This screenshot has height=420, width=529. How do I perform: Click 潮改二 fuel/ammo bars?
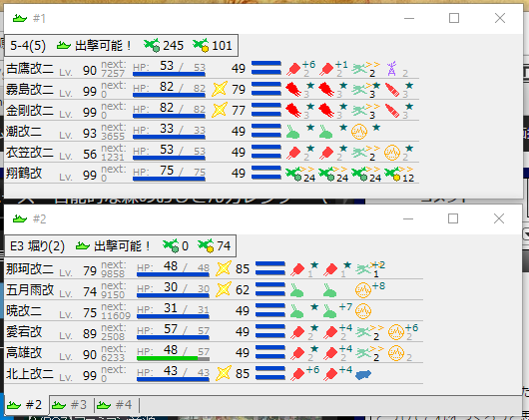(266, 131)
